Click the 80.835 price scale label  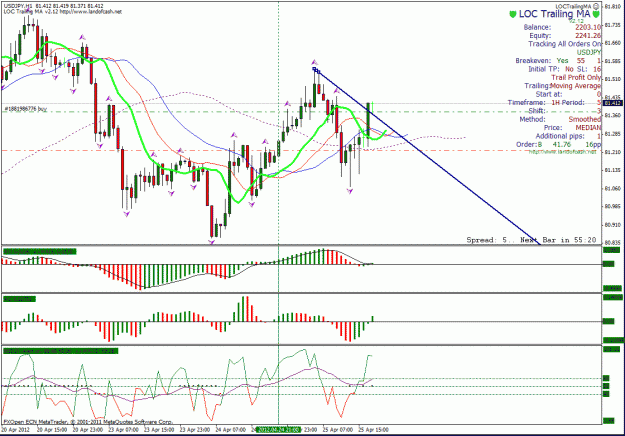[x=613, y=242]
